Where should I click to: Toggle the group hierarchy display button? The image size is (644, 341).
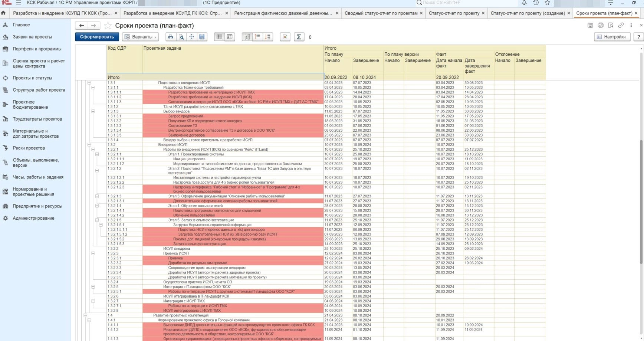[247, 37]
